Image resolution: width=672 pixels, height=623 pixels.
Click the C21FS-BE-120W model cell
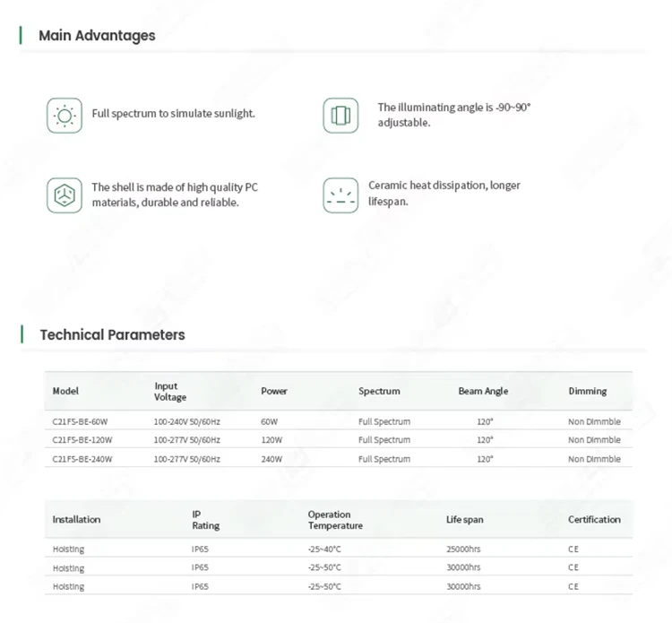(82, 440)
